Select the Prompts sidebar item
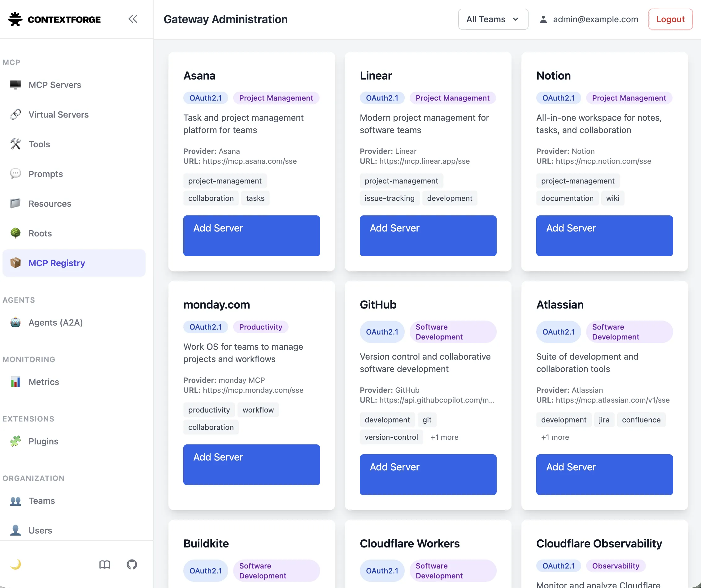This screenshot has width=701, height=588. tap(46, 174)
